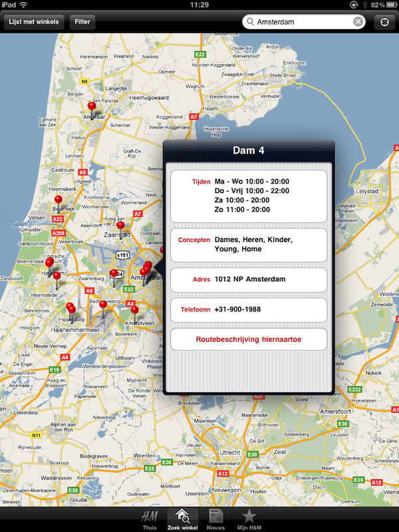Screen dimensions: 399x532
Task: Focus the Amsterdam search field
Action: coord(299,22)
